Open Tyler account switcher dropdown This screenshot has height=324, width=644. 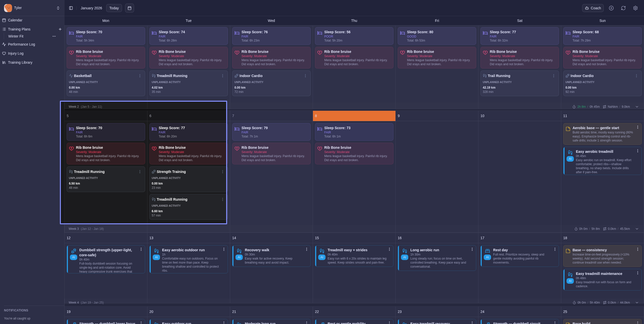coord(58,8)
